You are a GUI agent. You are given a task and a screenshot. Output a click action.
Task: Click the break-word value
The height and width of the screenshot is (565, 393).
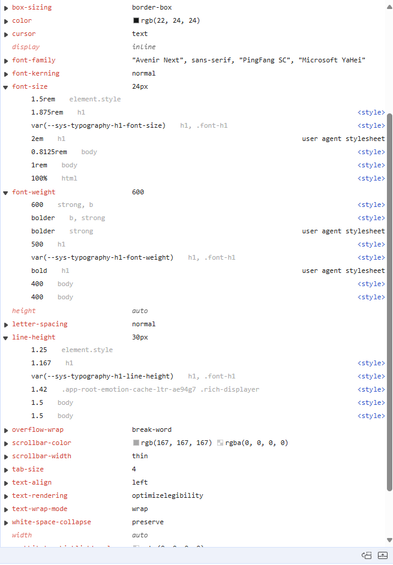click(152, 430)
